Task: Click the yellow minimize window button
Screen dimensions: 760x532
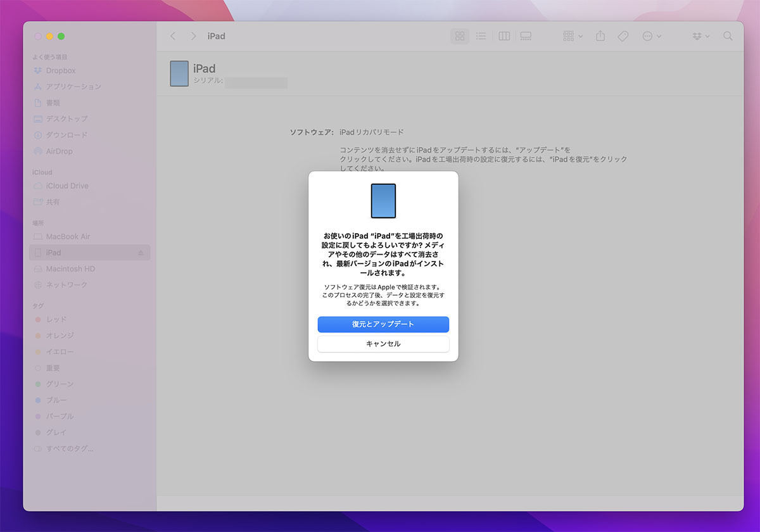Action: [x=49, y=36]
